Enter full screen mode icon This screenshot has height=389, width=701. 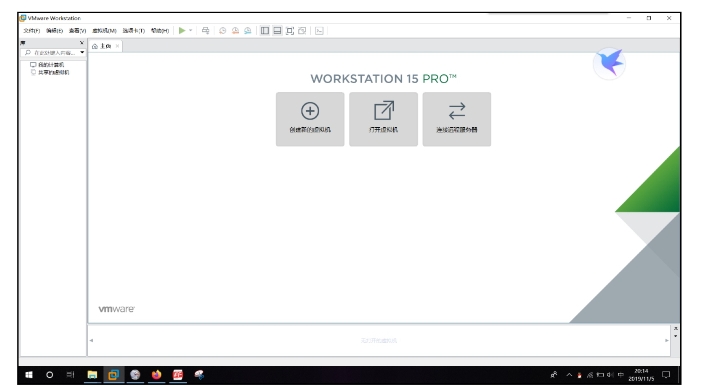(x=290, y=30)
